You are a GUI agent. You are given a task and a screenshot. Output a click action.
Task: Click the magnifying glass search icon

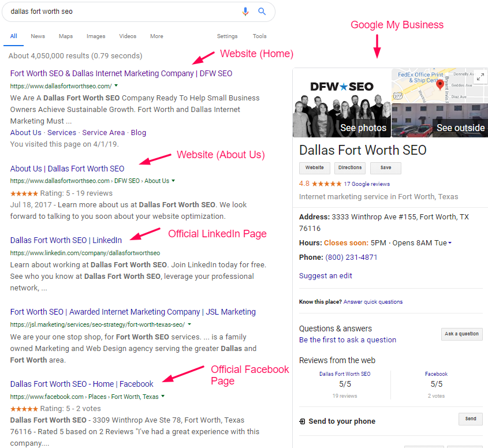pos(262,12)
